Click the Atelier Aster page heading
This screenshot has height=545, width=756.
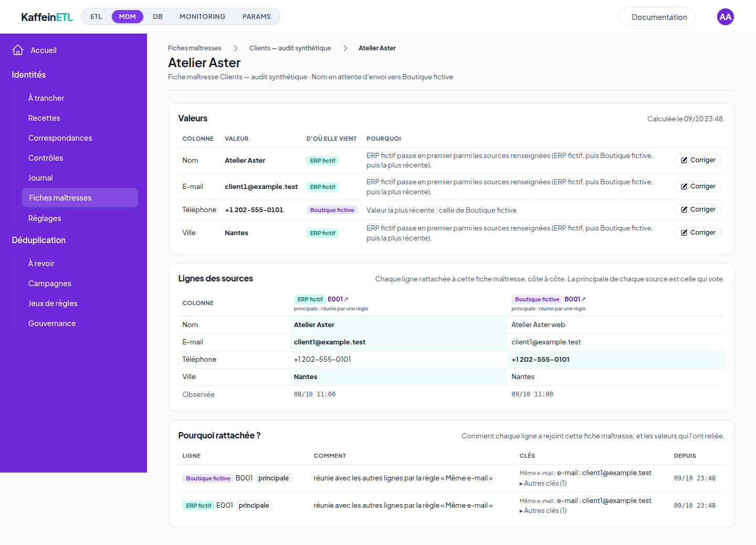[x=204, y=63]
